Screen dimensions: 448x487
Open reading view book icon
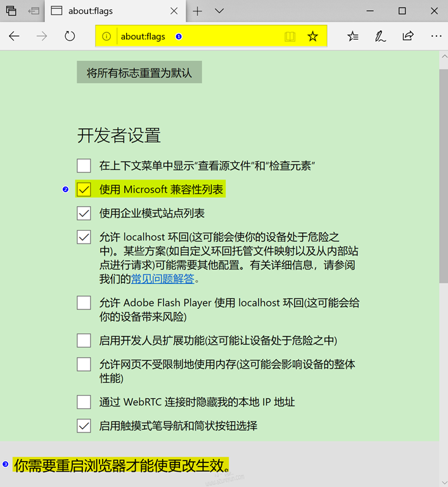tap(290, 36)
